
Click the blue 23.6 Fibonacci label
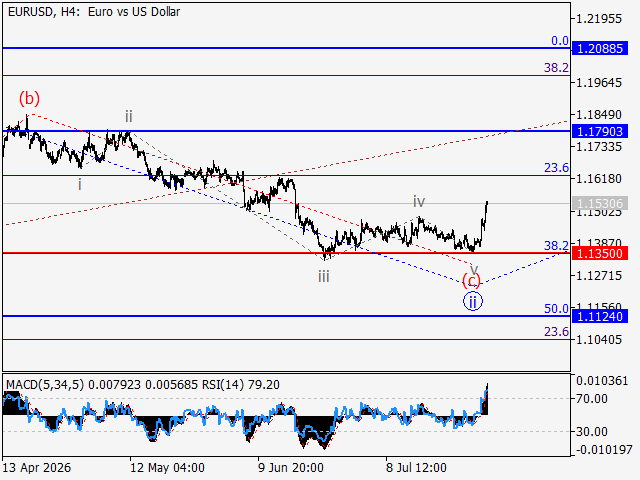(x=556, y=168)
